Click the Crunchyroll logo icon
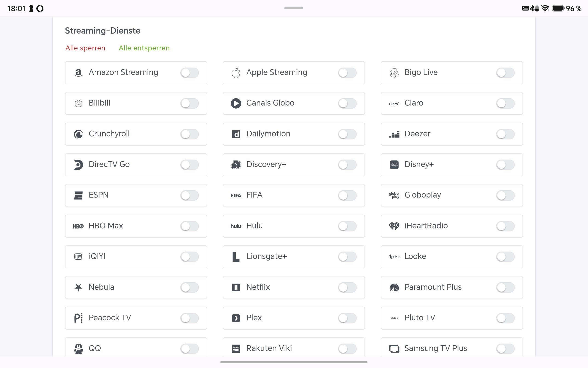The image size is (588, 368). click(x=78, y=134)
